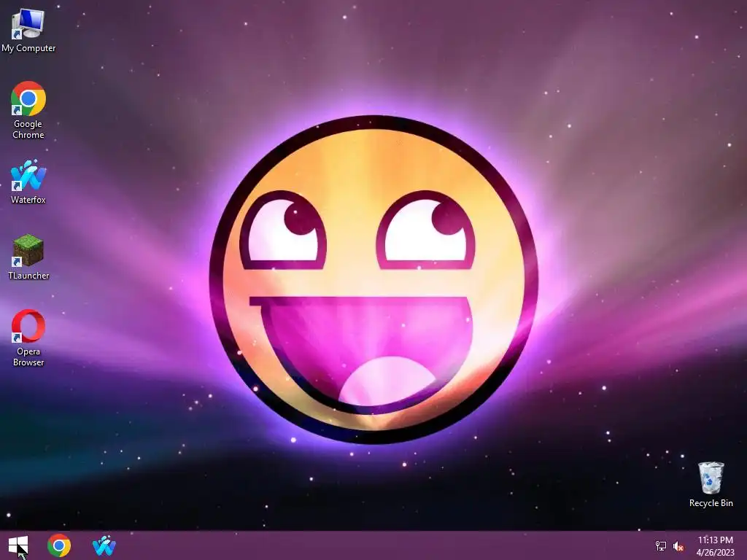747x560 pixels.
Task: Launch Waterfox from the taskbar
Action: [x=104, y=545]
